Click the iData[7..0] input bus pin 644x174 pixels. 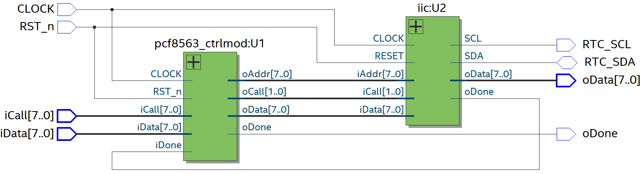click(x=67, y=134)
